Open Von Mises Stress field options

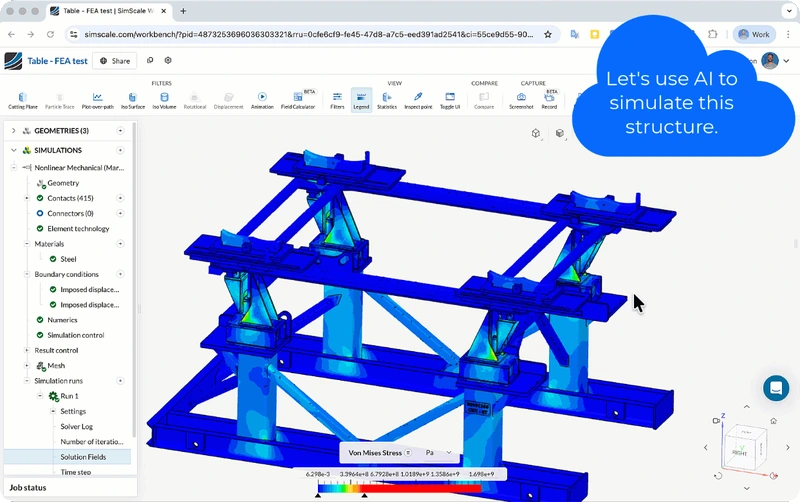[408, 453]
